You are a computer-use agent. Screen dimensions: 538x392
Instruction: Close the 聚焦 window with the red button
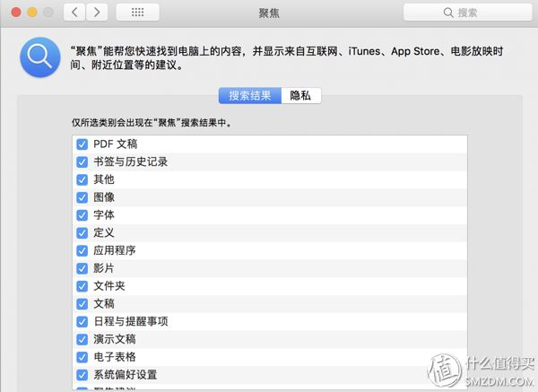pyautogui.click(x=16, y=13)
